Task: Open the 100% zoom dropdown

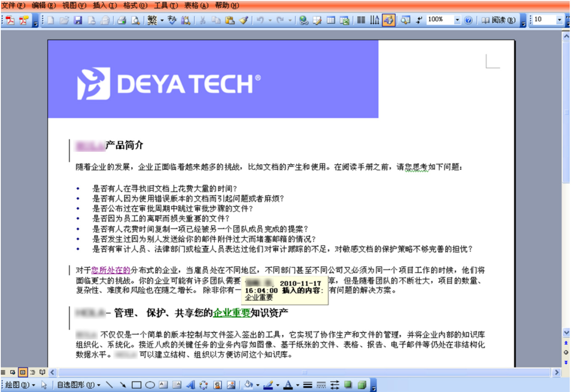Action: (x=457, y=20)
